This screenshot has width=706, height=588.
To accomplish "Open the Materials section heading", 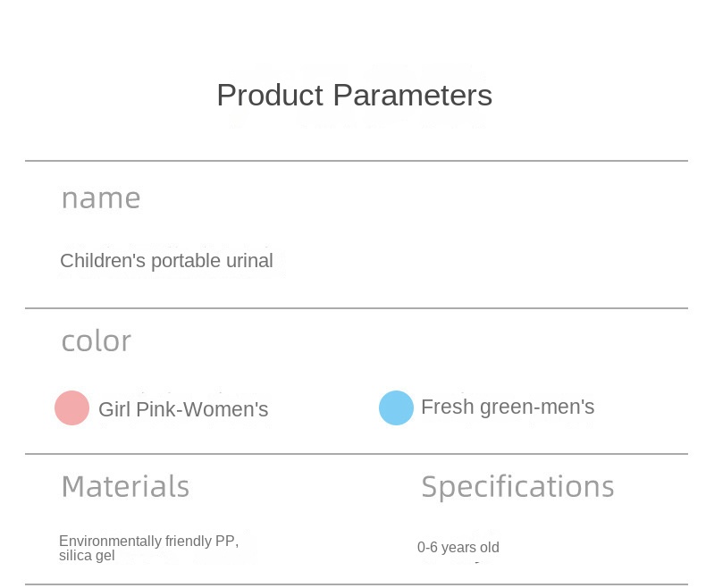I will 125,486.
